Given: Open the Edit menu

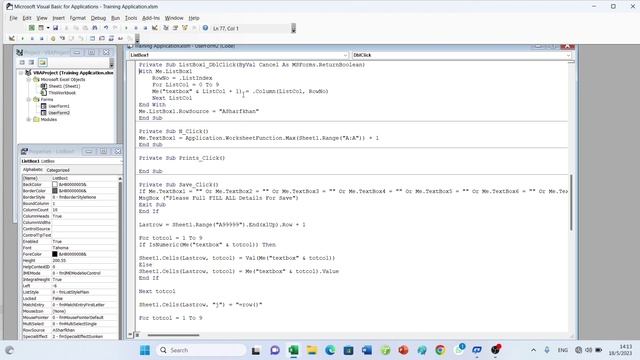Looking at the screenshot, I should 27,18.
